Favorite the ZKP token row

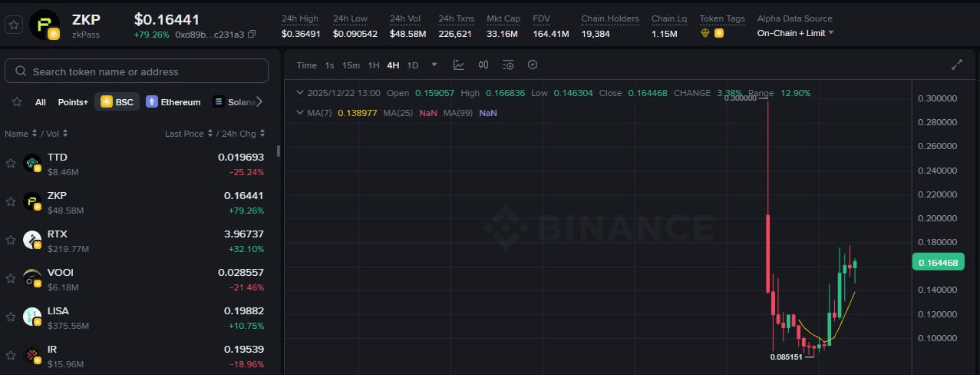[11, 201]
